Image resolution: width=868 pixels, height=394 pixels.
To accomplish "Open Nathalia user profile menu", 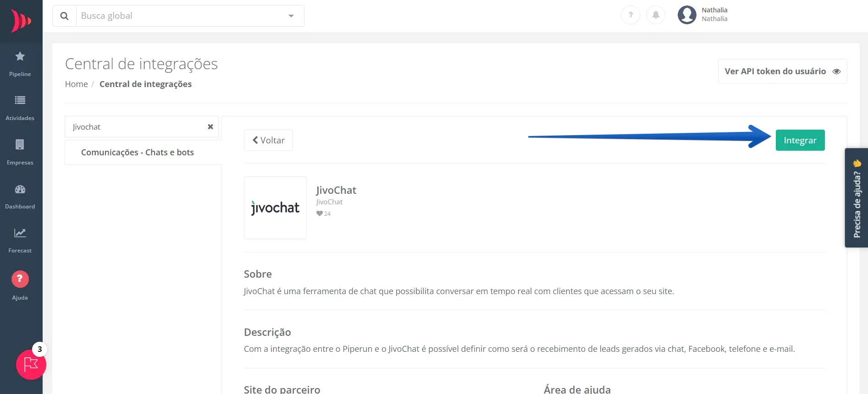I will click(x=703, y=15).
